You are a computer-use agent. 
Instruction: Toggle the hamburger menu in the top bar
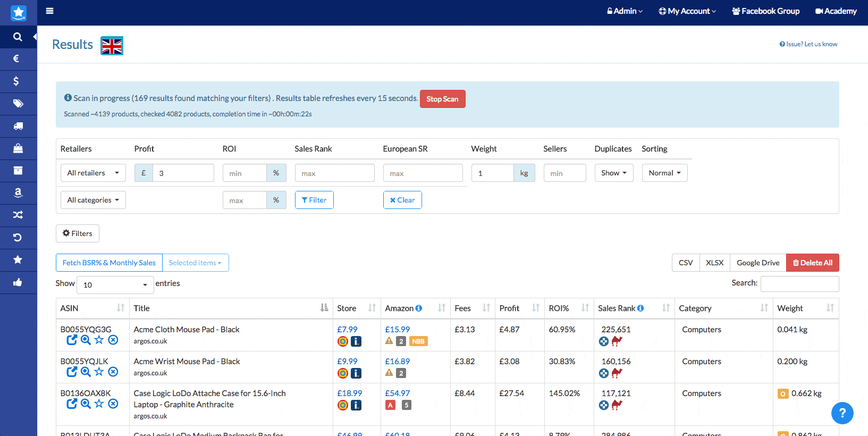tap(50, 11)
